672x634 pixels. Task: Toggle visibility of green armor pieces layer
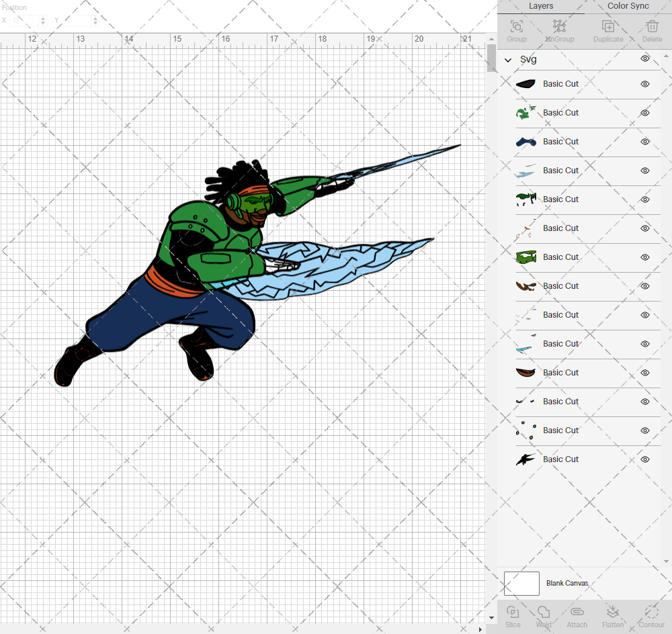click(x=644, y=113)
